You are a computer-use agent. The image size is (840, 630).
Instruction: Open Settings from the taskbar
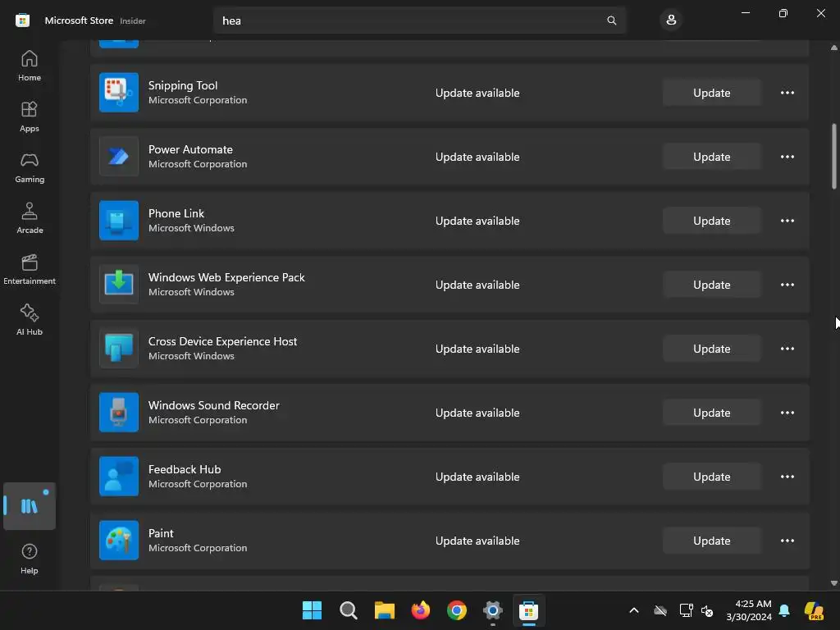(492, 609)
